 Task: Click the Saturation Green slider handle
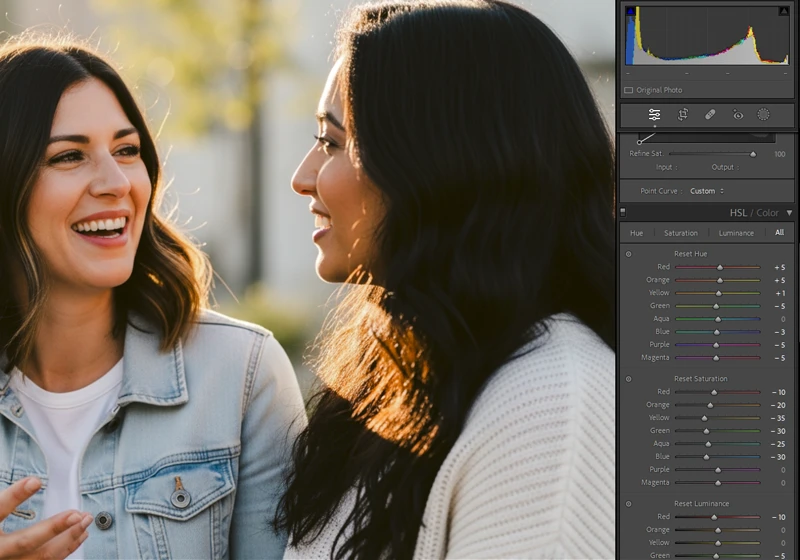706,431
